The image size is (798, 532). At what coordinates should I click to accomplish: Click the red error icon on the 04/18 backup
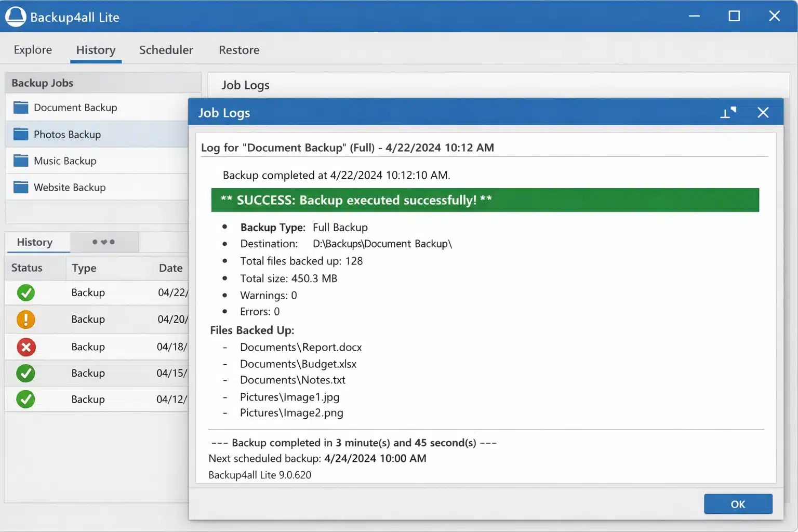(25, 347)
